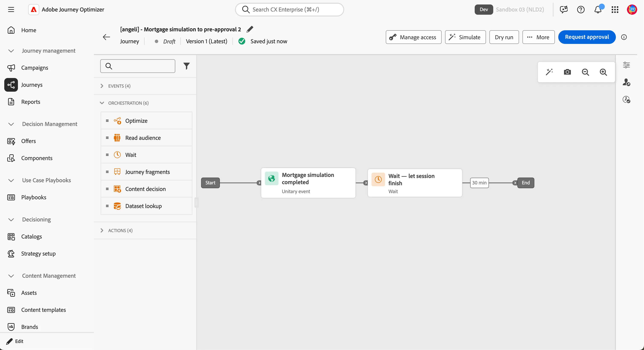Open Reports in the sidebar
The width and height of the screenshot is (644, 350).
click(x=30, y=102)
